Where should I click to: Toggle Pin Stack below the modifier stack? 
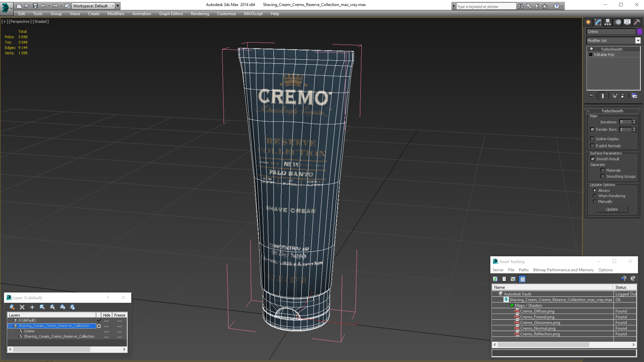click(591, 96)
